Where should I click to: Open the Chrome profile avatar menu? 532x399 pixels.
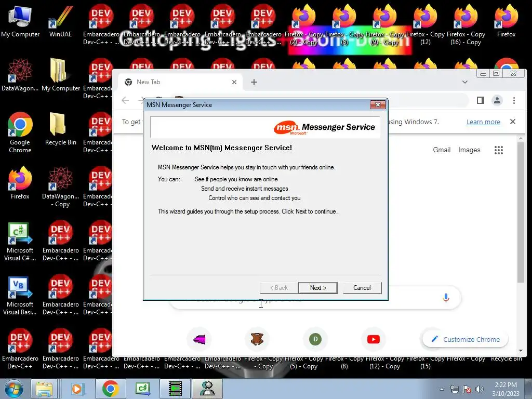497,100
